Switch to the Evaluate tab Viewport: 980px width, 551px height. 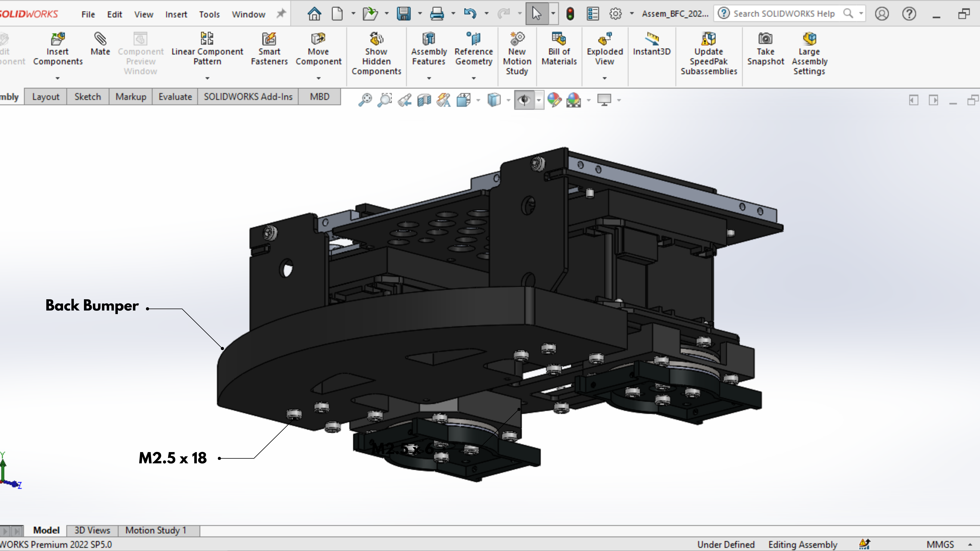(175, 97)
